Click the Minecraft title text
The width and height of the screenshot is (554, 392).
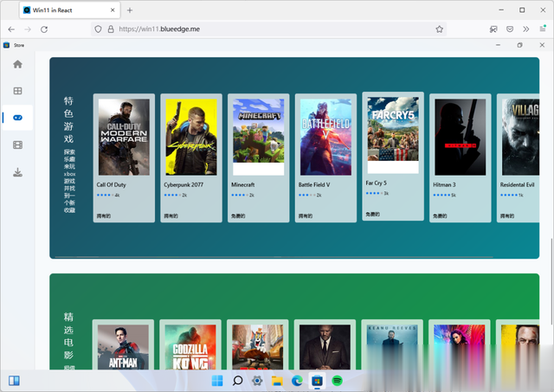pos(242,184)
